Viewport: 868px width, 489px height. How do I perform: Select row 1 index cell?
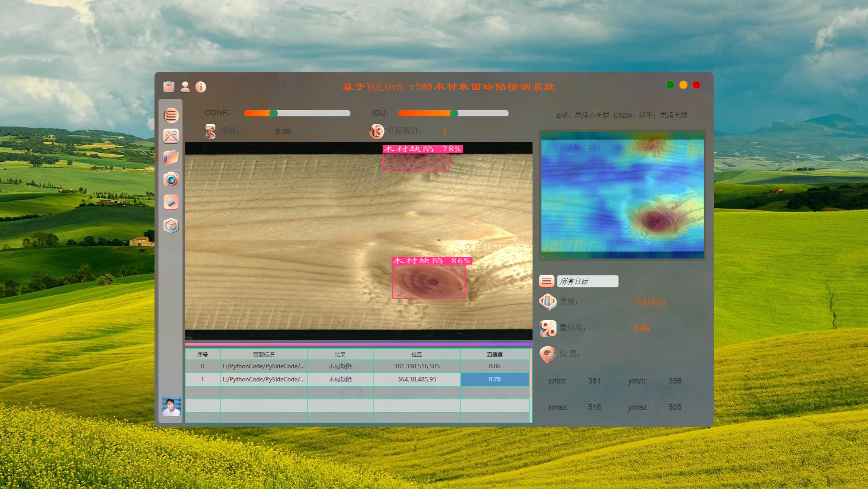(x=202, y=379)
